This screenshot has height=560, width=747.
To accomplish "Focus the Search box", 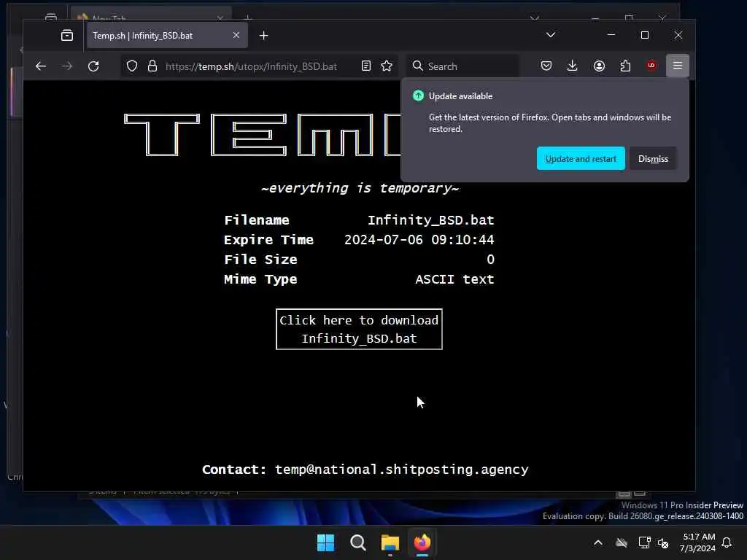I will (462, 66).
